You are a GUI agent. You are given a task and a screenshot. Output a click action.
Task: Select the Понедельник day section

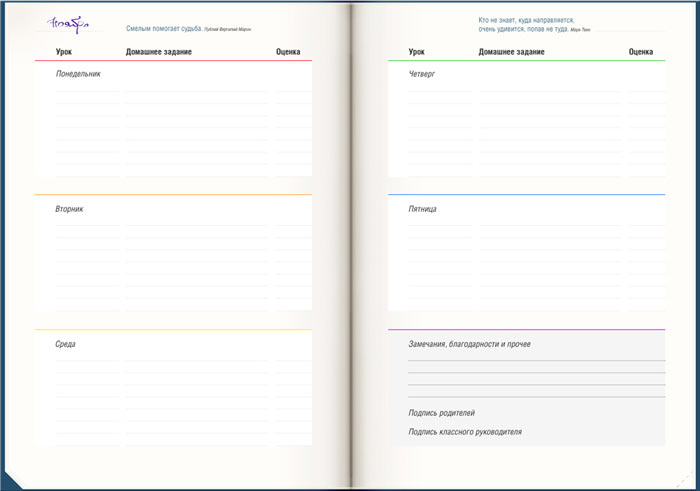tap(78, 73)
